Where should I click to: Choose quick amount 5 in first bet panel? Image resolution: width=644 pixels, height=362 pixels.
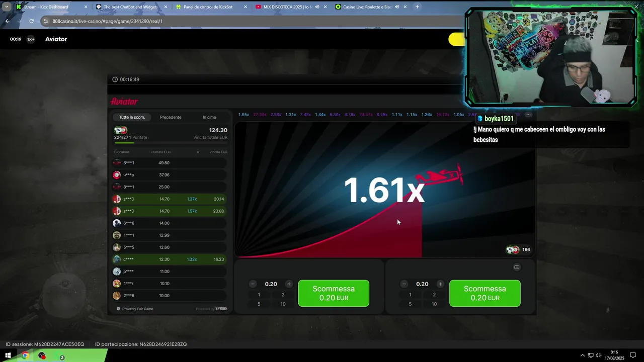(259, 304)
